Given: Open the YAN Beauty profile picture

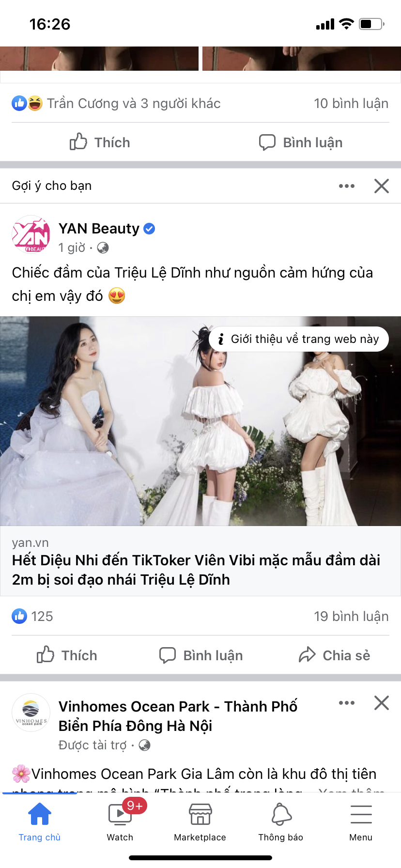Looking at the screenshot, I should tap(31, 235).
